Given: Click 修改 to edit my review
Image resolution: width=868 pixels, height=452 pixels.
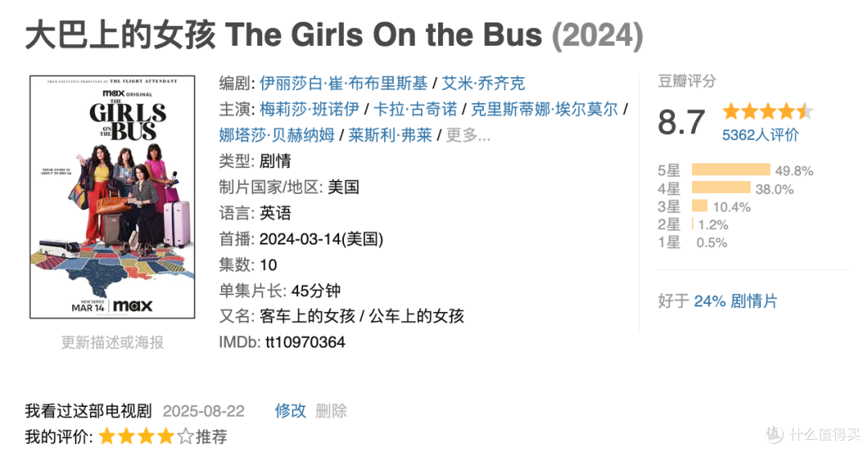Looking at the screenshot, I should pyautogui.click(x=290, y=410).
